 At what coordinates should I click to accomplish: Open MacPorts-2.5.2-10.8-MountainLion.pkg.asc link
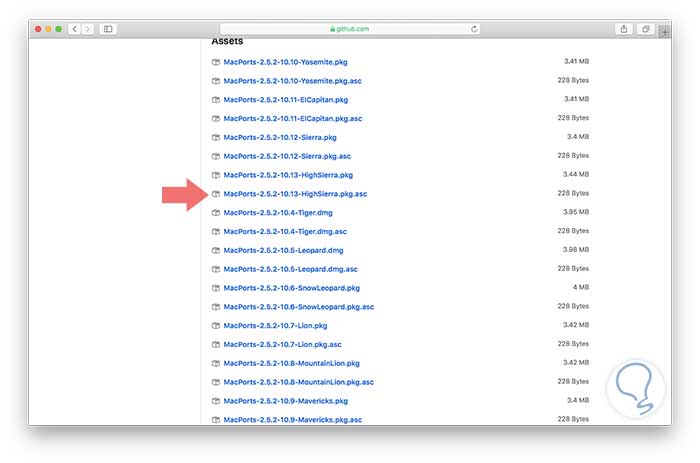pyautogui.click(x=299, y=382)
